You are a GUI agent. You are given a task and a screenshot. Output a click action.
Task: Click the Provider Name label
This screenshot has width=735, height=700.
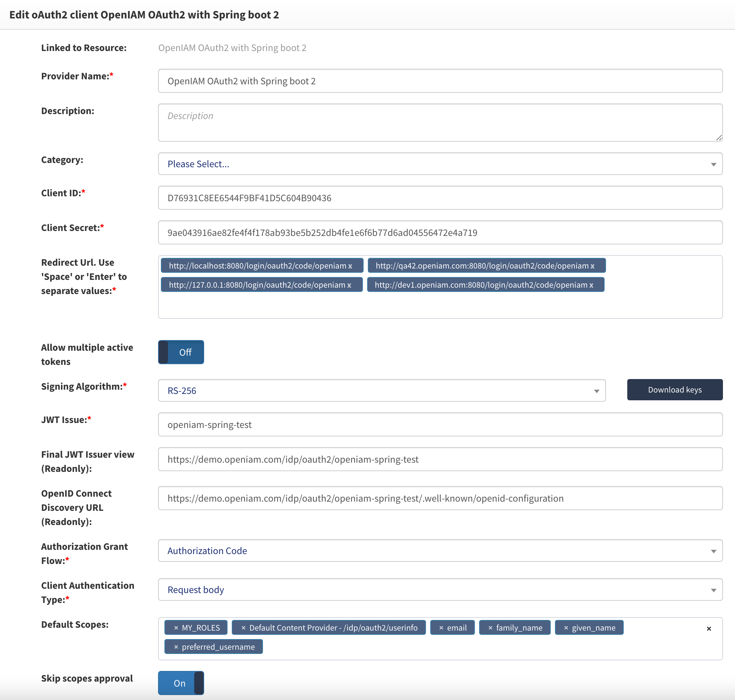[77, 76]
